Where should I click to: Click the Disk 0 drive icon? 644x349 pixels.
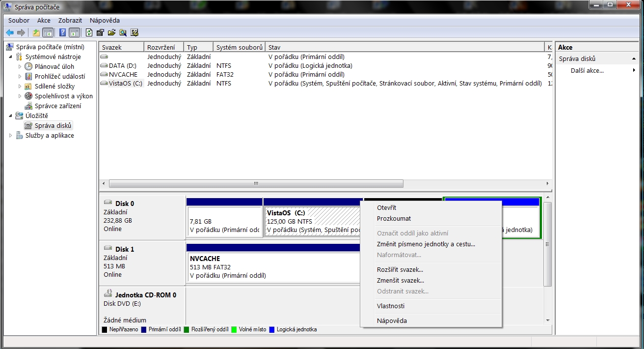point(108,203)
